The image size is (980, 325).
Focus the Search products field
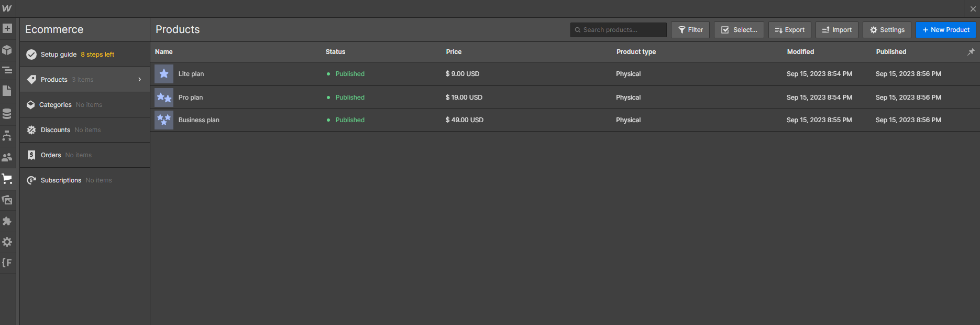coord(619,30)
